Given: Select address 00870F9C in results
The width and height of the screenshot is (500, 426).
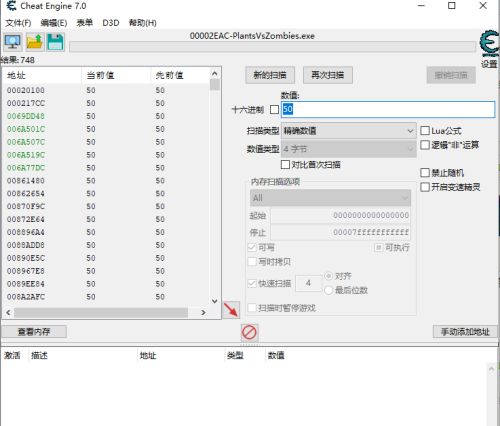Looking at the screenshot, I should pyautogui.click(x=26, y=206).
